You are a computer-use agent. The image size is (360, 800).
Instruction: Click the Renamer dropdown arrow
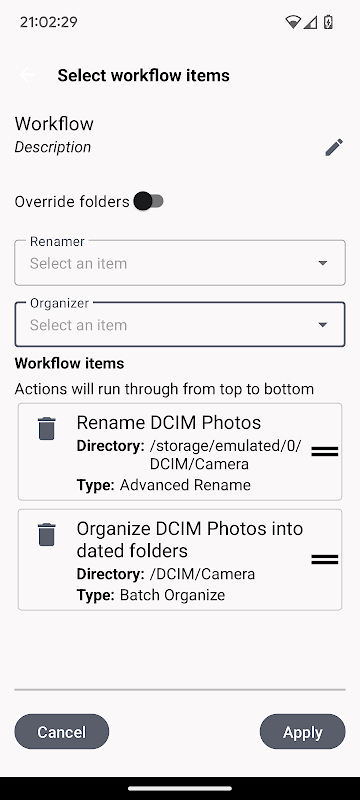pyautogui.click(x=322, y=263)
